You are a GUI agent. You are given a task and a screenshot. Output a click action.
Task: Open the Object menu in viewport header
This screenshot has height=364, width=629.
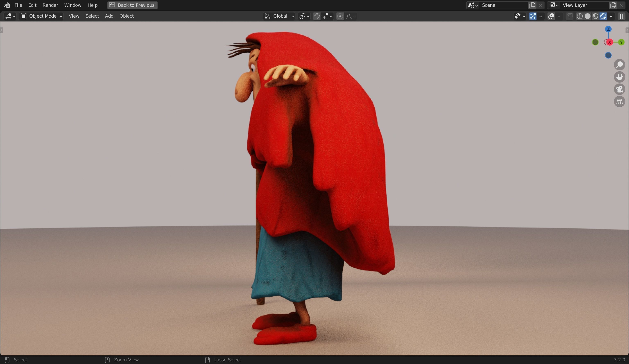point(127,16)
